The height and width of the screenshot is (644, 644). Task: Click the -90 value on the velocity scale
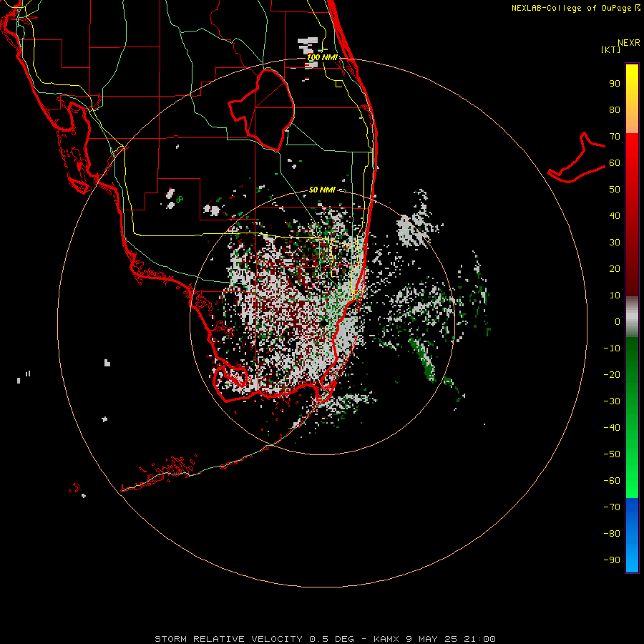coord(612,560)
